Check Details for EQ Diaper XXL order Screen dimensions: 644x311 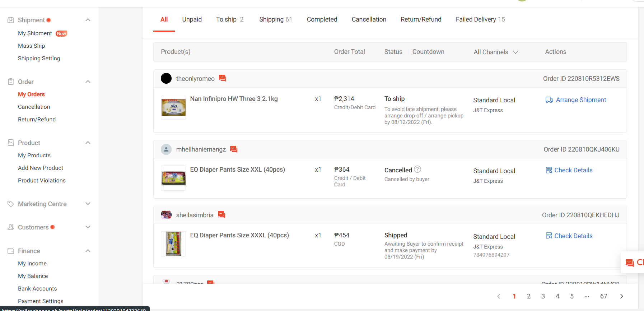[x=569, y=170]
